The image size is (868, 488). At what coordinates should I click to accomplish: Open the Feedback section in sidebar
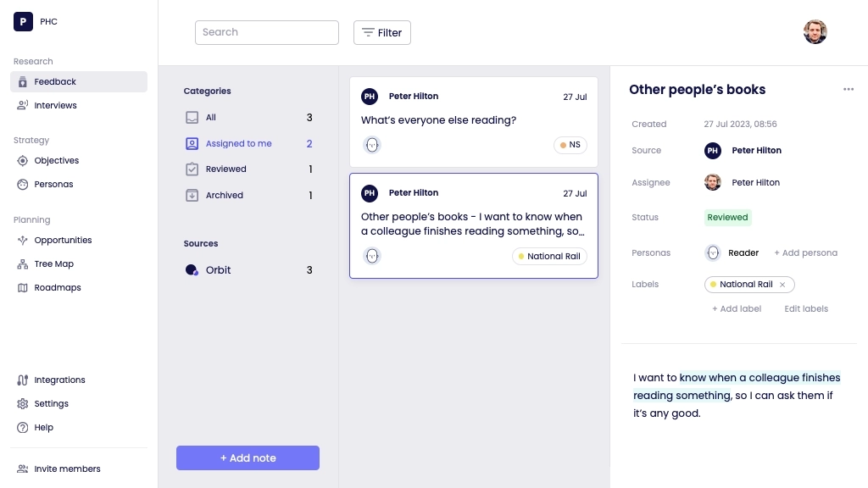tap(54, 81)
